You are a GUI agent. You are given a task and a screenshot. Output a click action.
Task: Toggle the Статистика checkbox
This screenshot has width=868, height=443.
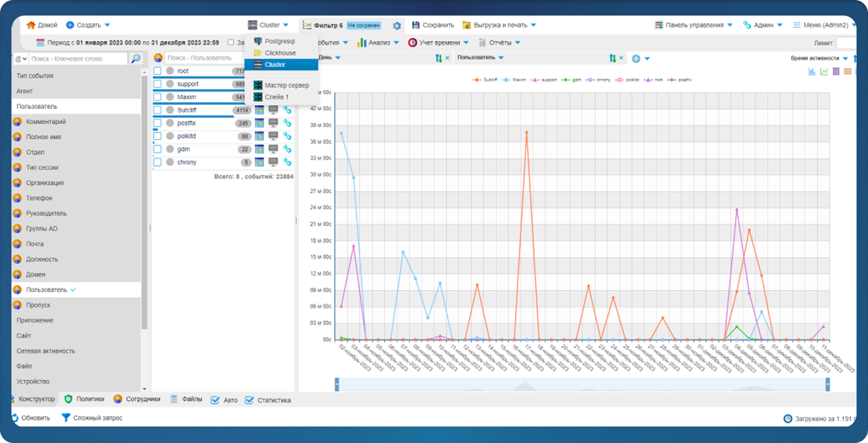249,400
